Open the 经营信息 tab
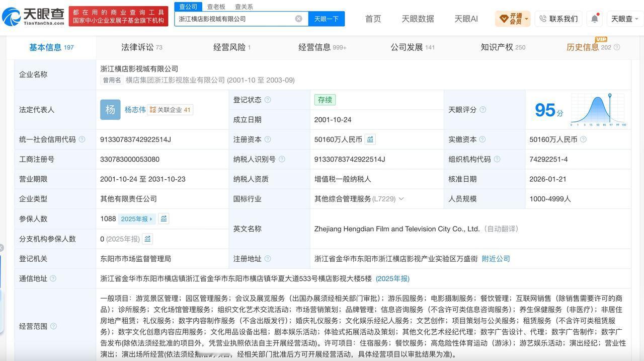 (x=323, y=47)
